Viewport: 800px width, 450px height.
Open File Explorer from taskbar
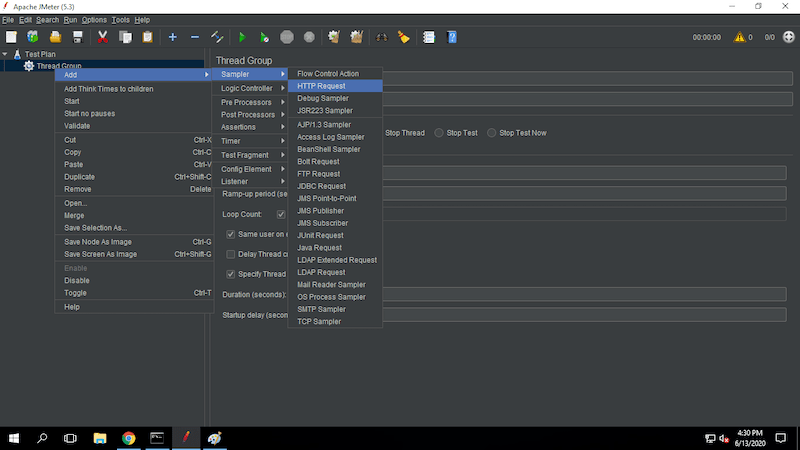pyautogui.click(x=100, y=438)
